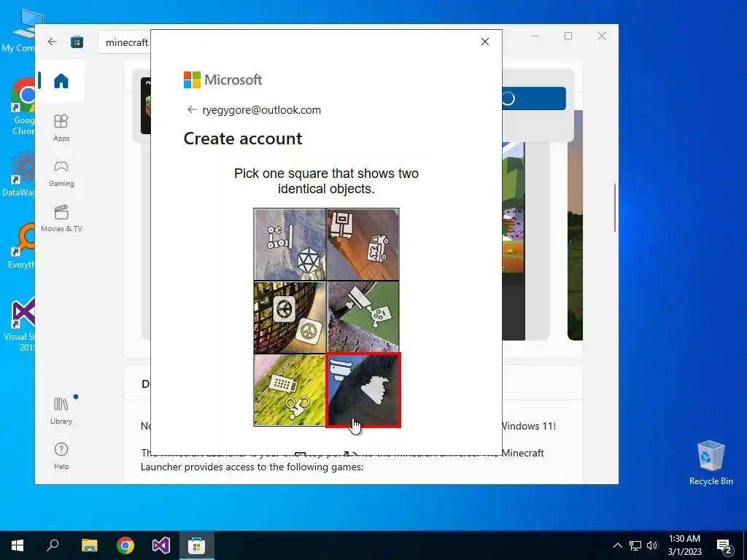
Task: Open taskbar search
Action: (x=53, y=545)
